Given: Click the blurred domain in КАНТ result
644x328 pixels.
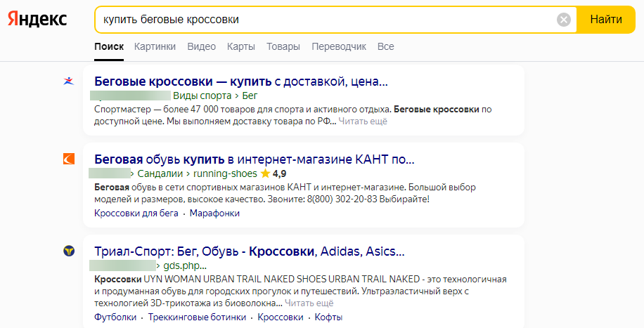Looking at the screenshot, I should pyautogui.click(x=110, y=173).
